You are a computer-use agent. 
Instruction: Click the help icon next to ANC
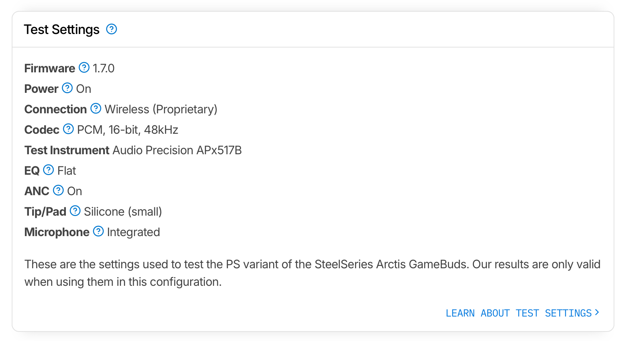click(x=59, y=190)
